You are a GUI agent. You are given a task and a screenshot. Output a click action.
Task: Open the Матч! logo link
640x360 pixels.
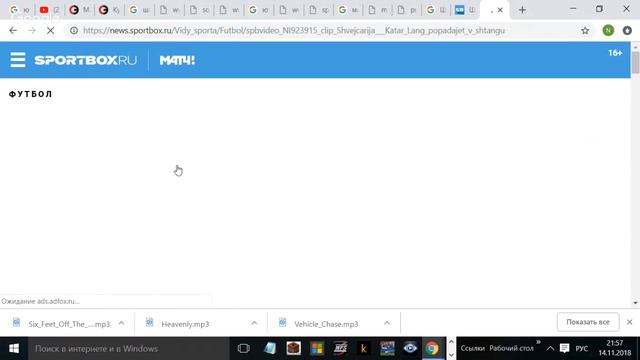(177, 60)
